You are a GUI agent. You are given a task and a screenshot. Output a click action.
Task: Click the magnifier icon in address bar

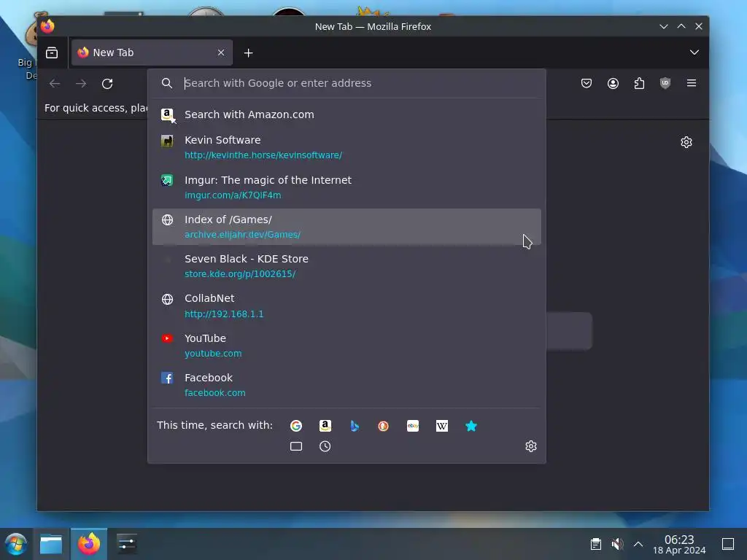pyautogui.click(x=167, y=83)
